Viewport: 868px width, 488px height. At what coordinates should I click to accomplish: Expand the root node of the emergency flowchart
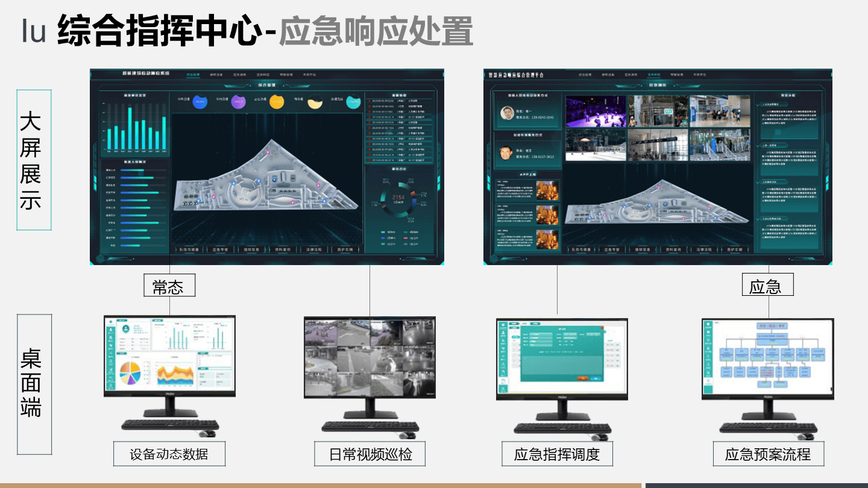[772, 326]
